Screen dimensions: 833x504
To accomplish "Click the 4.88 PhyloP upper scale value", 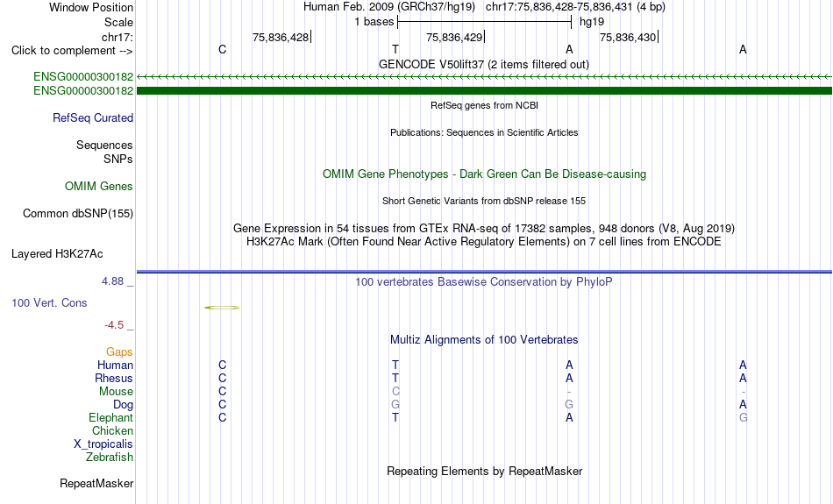I will (112, 281).
